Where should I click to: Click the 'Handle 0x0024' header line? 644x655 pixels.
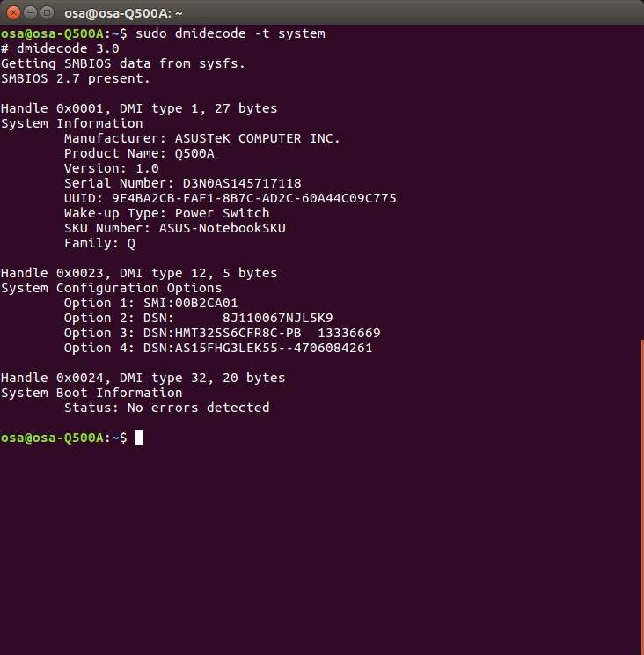[143, 378]
